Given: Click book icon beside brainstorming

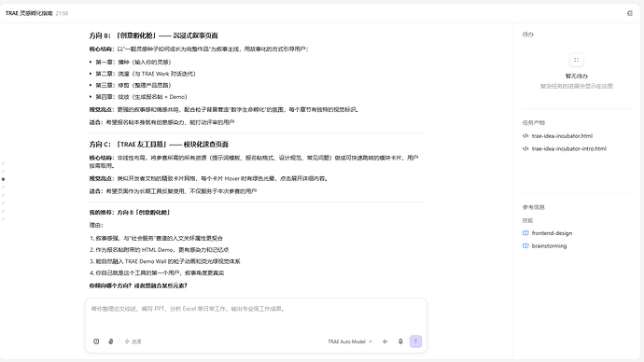Looking at the screenshot, I should [x=525, y=246].
